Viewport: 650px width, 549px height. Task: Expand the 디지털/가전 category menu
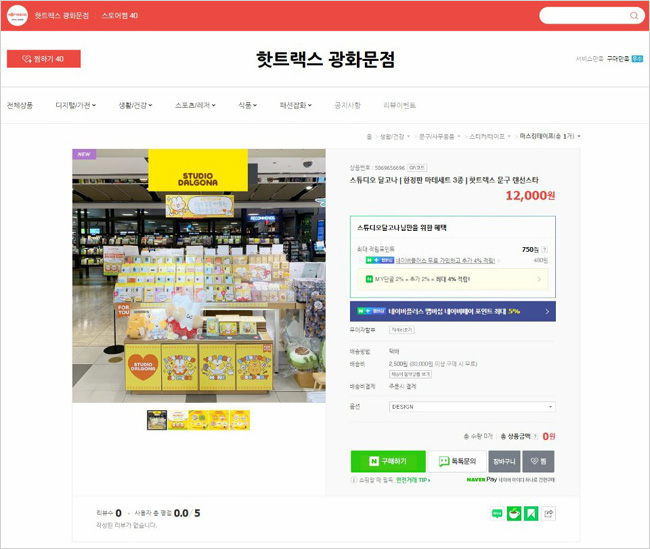point(75,105)
